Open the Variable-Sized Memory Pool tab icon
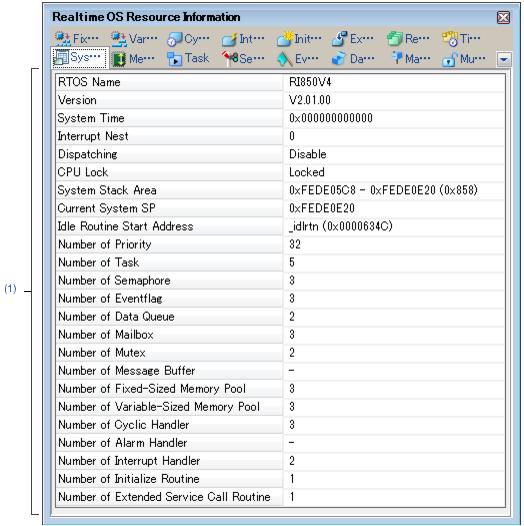Image resolution: width=524 pixels, height=526 pixels. (x=119, y=39)
